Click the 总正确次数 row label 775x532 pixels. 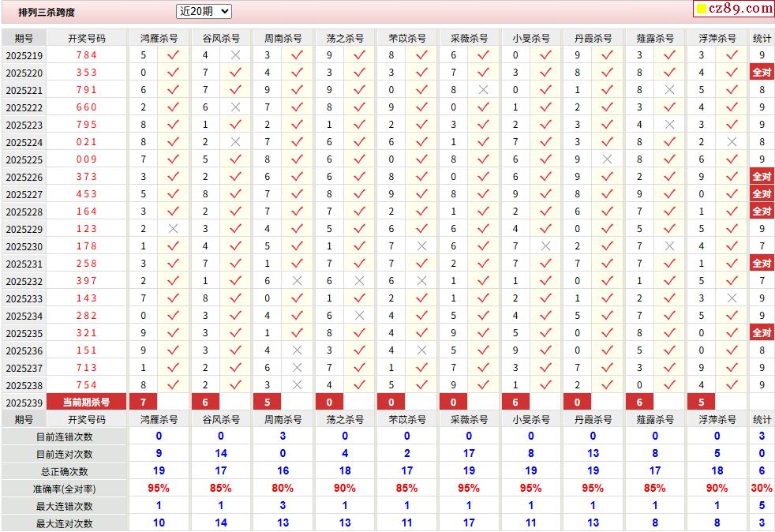(64, 472)
